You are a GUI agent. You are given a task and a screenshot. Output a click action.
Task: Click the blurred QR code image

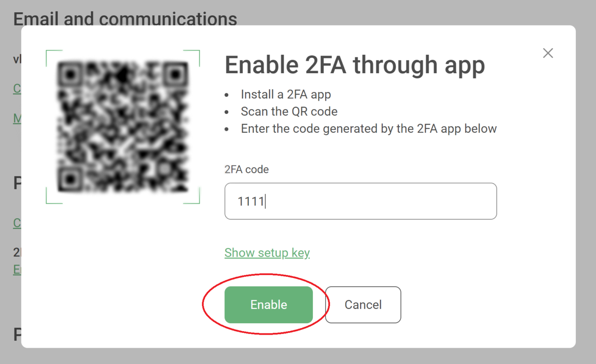tap(123, 127)
